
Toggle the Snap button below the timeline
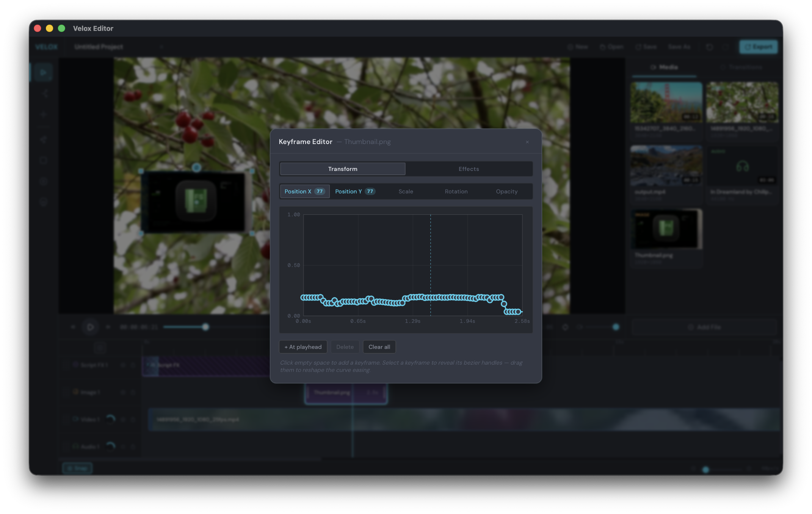click(77, 469)
